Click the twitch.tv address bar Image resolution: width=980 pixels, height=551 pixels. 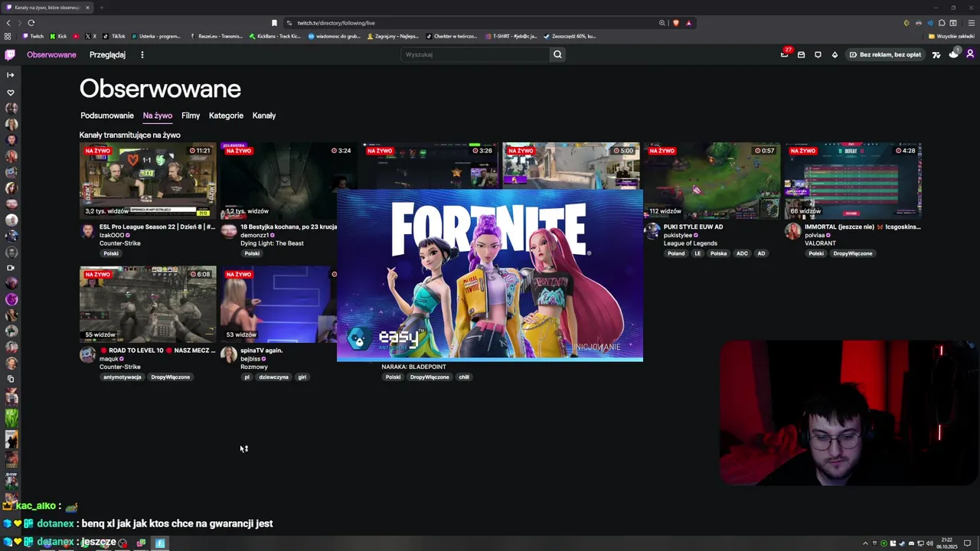(475, 23)
